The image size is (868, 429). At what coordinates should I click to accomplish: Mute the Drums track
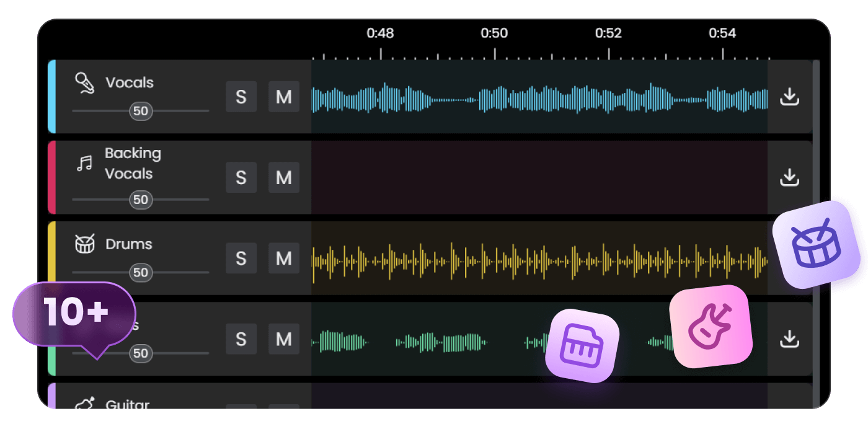284,258
